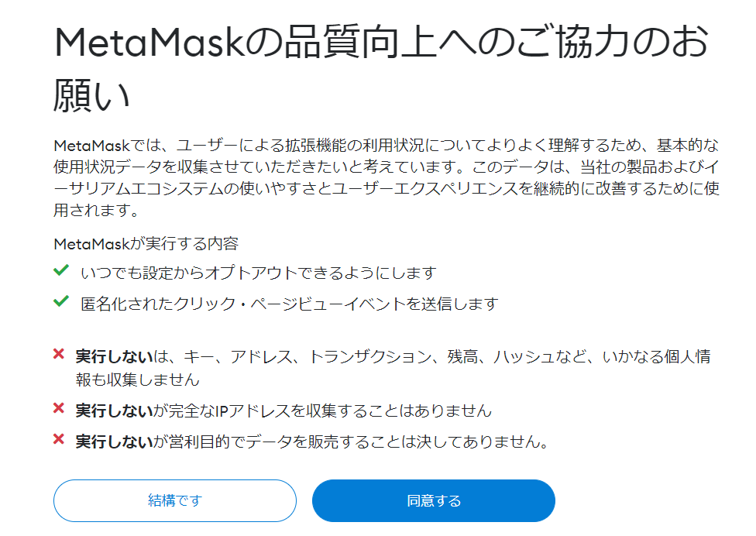Click red X beside personal information line
This screenshot has height=536, width=756.
click(x=59, y=354)
